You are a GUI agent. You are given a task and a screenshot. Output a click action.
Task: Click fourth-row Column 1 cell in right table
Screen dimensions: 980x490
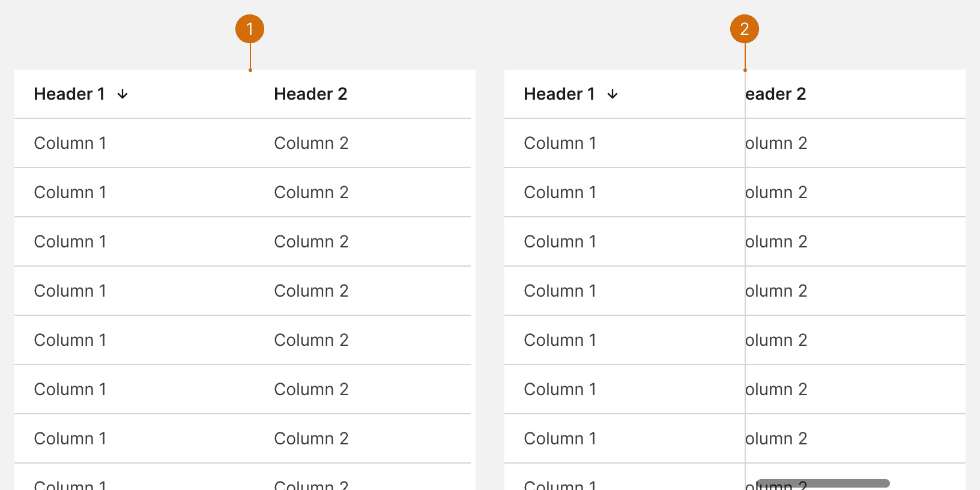point(560,291)
